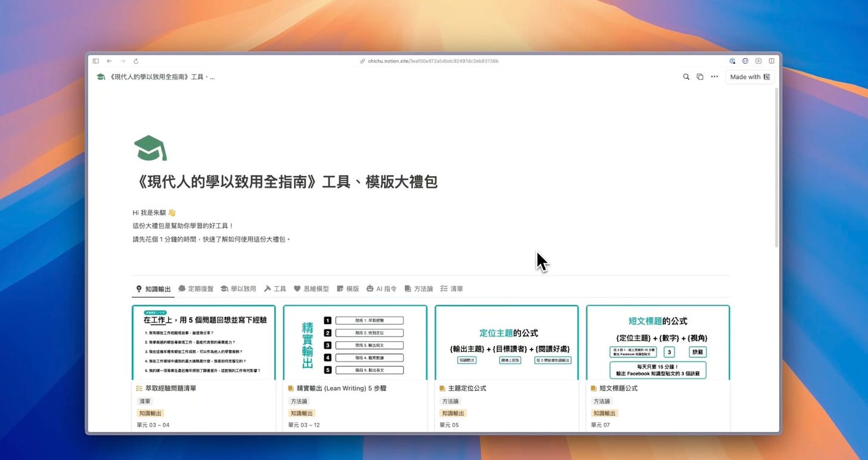Screen dimensions: 868x460
Task: Click the face-shaped extension icon in browser toolbar
Action: coord(745,61)
